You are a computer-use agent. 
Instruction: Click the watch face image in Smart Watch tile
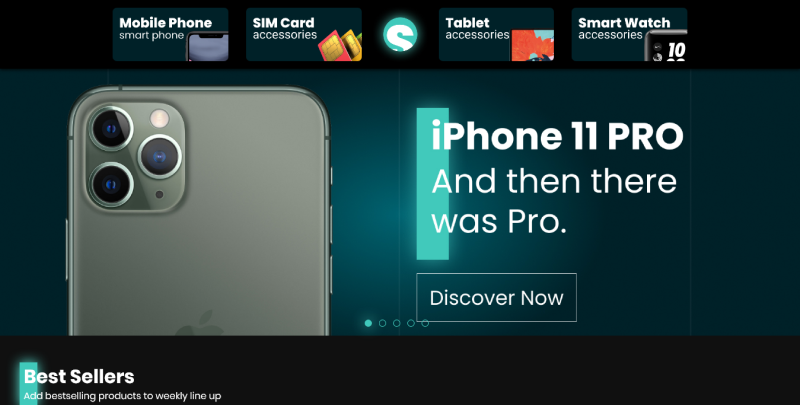[666, 46]
